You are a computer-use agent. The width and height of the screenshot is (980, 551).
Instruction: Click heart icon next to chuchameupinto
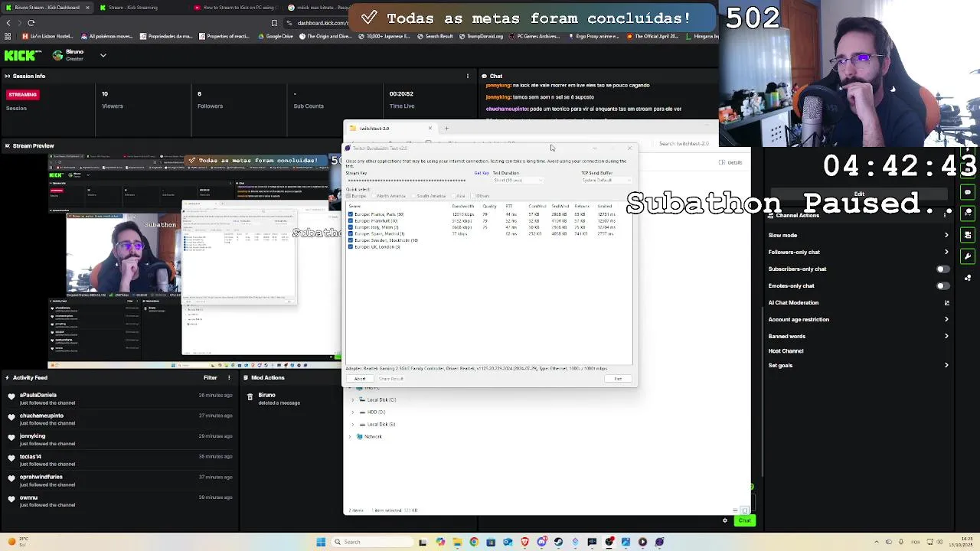point(11,417)
